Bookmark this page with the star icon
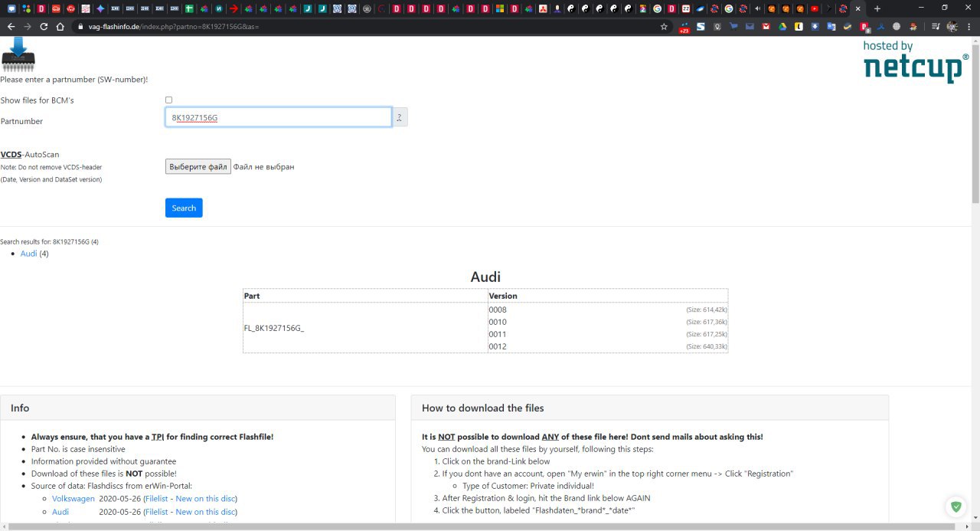980x531 pixels. 664,26
